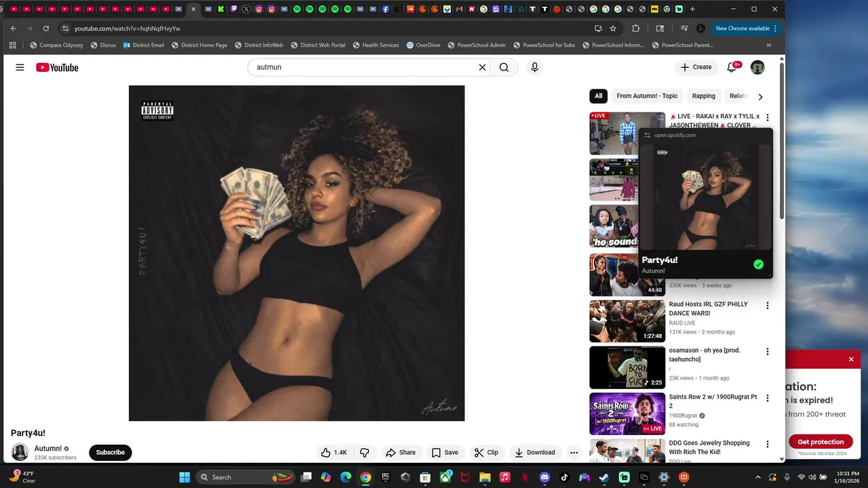Open Chrome media controls icon
868x488 pixels.
[x=684, y=28]
